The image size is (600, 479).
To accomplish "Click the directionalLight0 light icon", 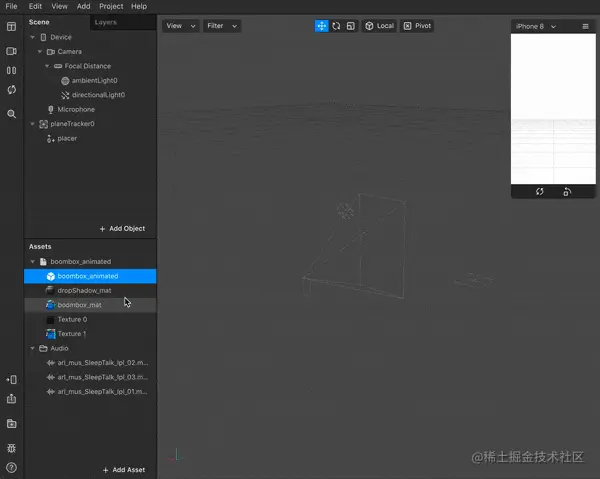I will click(x=65, y=95).
